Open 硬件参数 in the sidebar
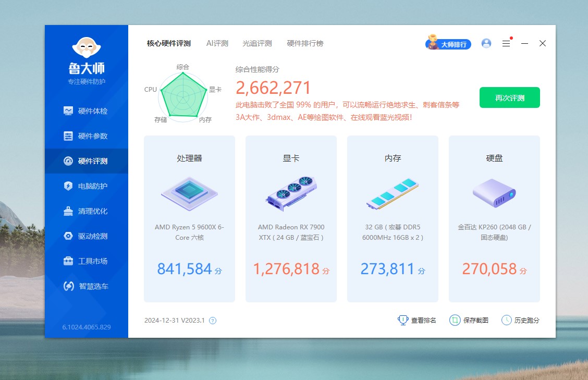Screen dimensions: 588x380 [x=86, y=136]
